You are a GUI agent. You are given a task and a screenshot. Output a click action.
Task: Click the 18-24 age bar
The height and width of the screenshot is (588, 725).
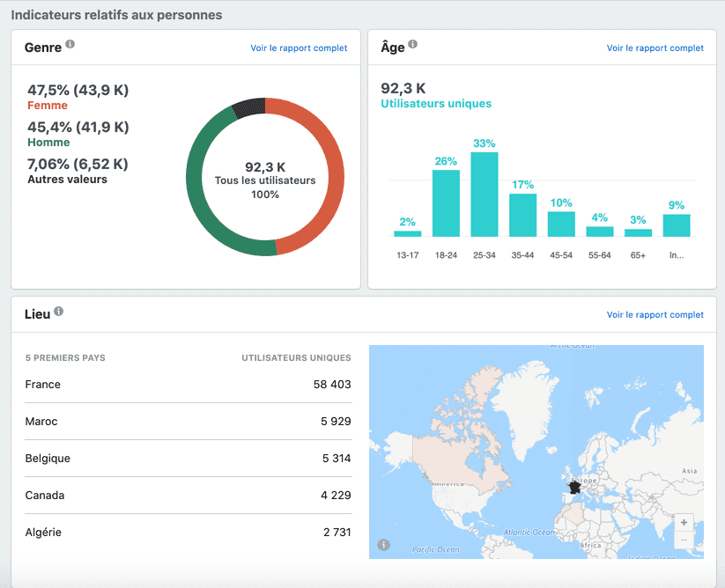point(446,203)
